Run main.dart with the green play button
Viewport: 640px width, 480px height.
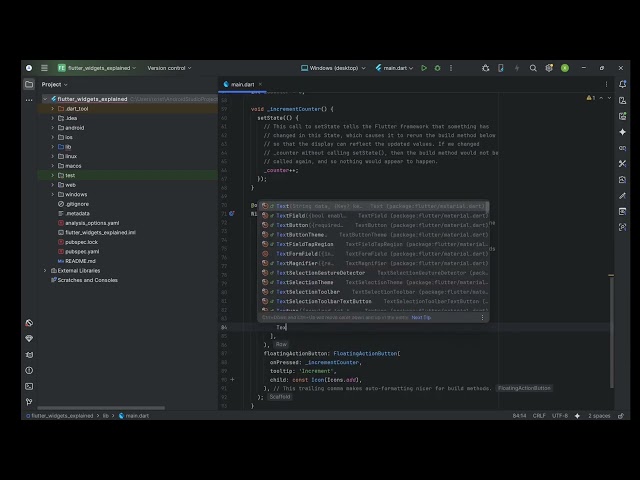pyautogui.click(x=424, y=68)
